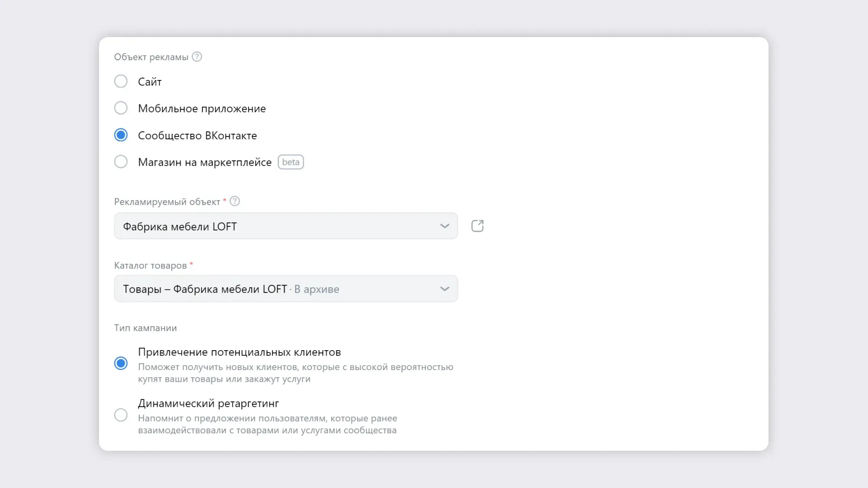Open Рекламируемый объект combo box
868x488 pixels.
[286, 226]
